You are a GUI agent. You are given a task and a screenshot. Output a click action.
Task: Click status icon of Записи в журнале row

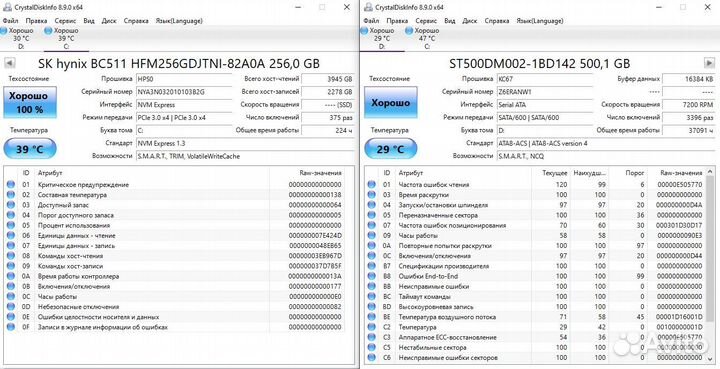tap(11, 327)
